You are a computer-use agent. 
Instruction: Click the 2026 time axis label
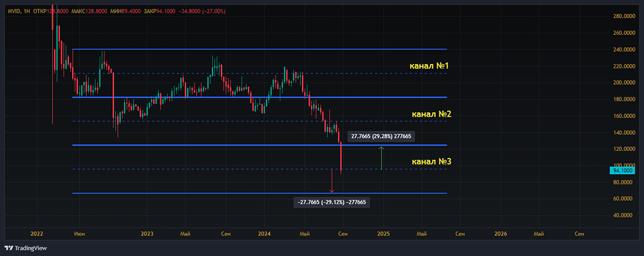500,234
